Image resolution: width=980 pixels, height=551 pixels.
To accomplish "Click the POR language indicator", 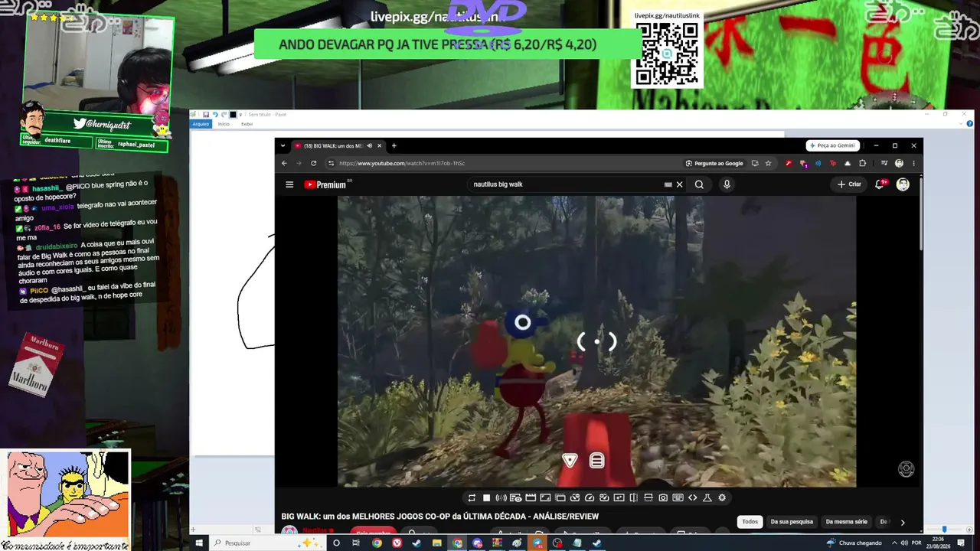I will pyautogui.click(x=916, y=543).
